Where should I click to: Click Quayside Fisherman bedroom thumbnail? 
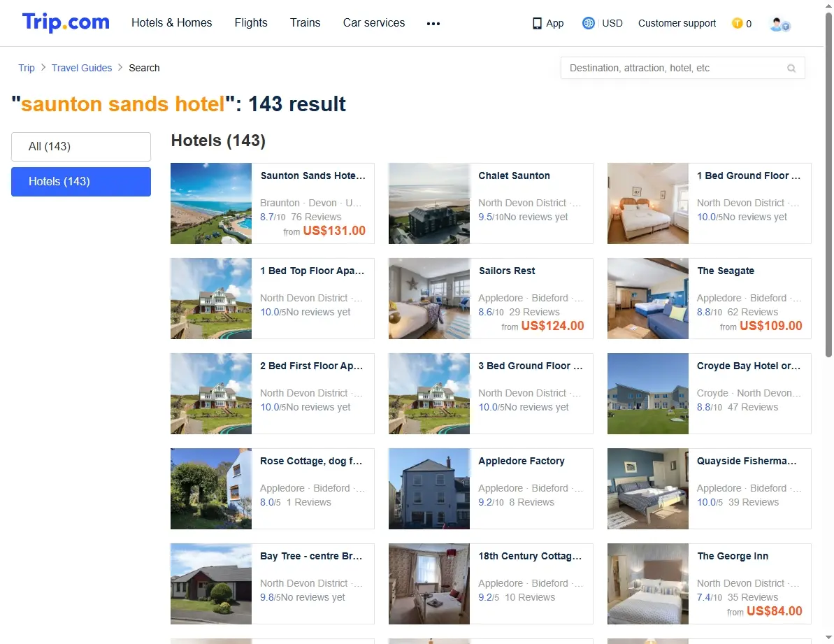pos(648,489)
